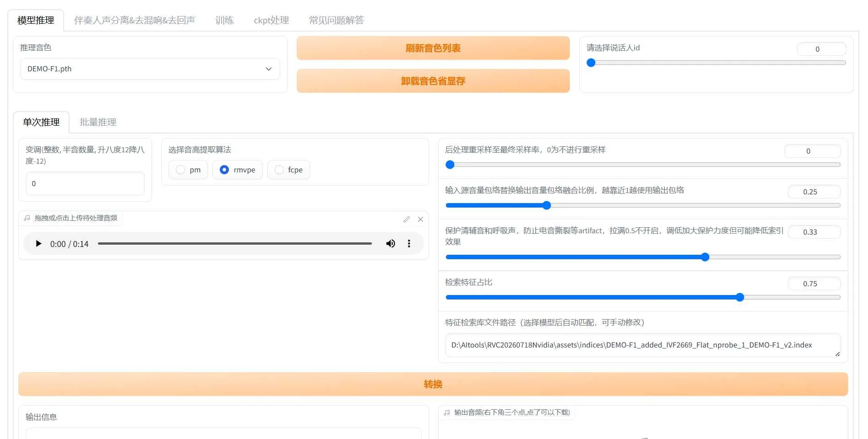Click the 0.75 index rate value box
This screenshot has width=868, height=439.
tap(814, 284)
